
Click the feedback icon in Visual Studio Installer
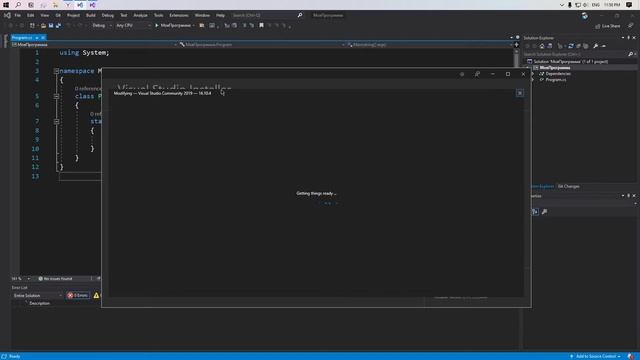(x=477, y=74)
